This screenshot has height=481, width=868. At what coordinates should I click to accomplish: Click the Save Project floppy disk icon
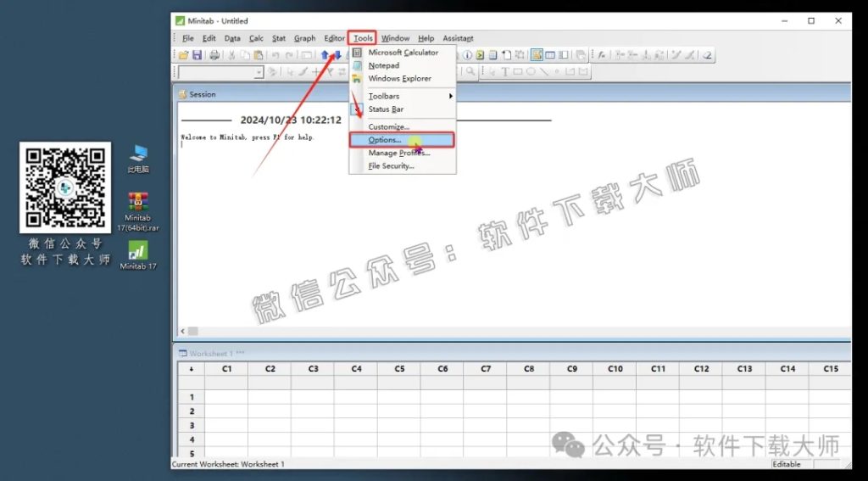pos(197,55)
